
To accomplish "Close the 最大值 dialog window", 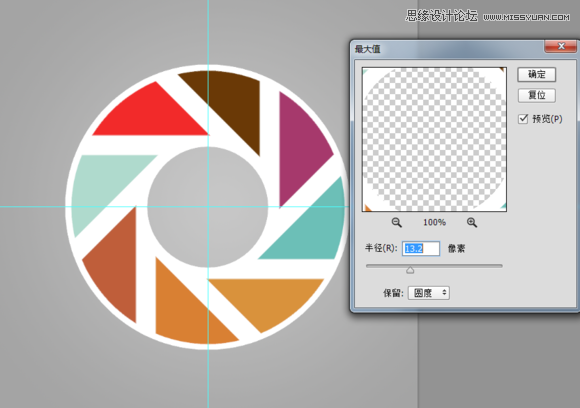I will (x=560, y=46).
